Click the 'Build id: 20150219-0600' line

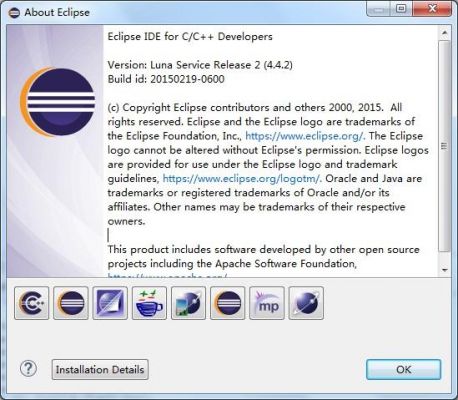point(166,79)
